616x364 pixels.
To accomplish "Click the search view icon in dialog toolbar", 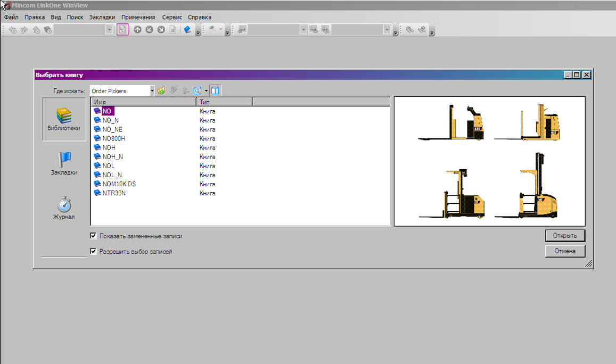I will click(198, 91).
